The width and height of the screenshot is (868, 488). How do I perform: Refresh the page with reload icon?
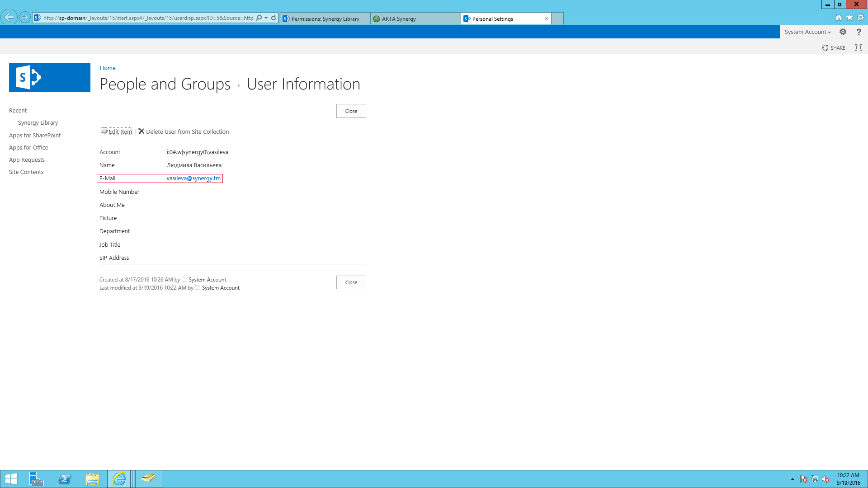274,18
